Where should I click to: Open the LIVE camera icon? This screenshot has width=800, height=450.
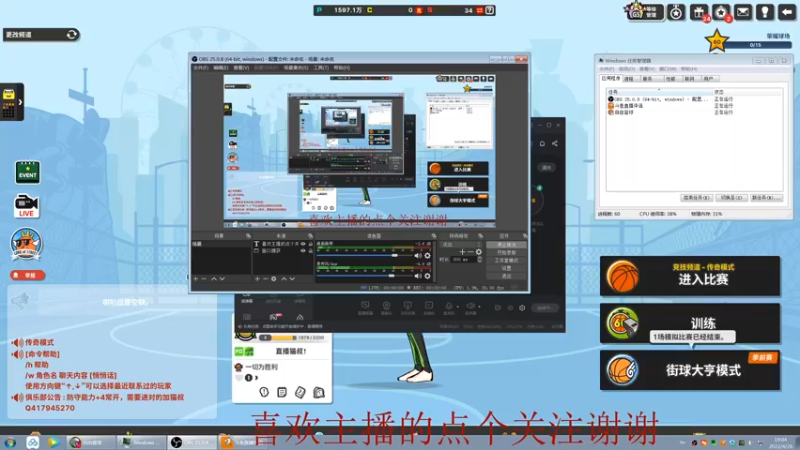click(27, 206)
